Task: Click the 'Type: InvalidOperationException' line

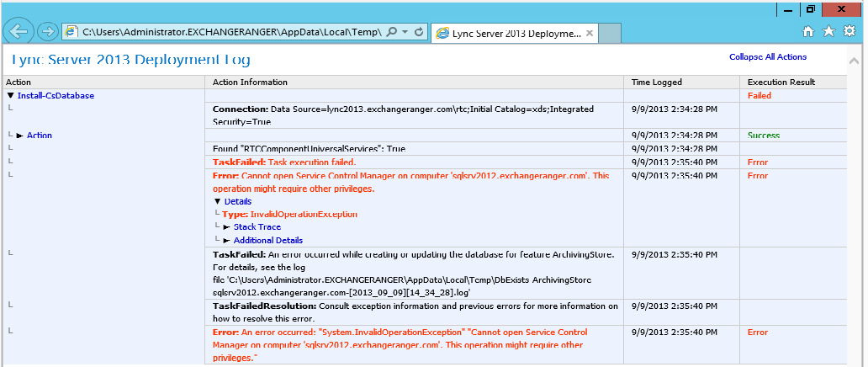Action: tap(289, 214)
